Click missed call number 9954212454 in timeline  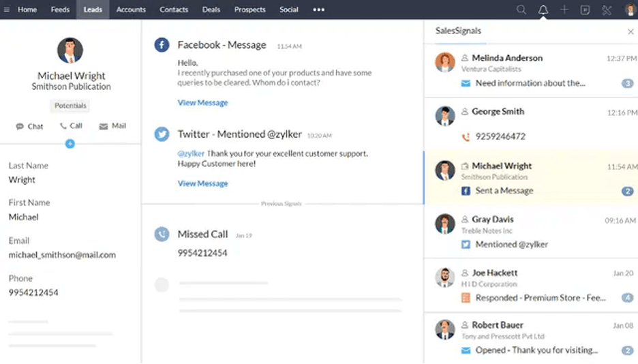point(202,253)
